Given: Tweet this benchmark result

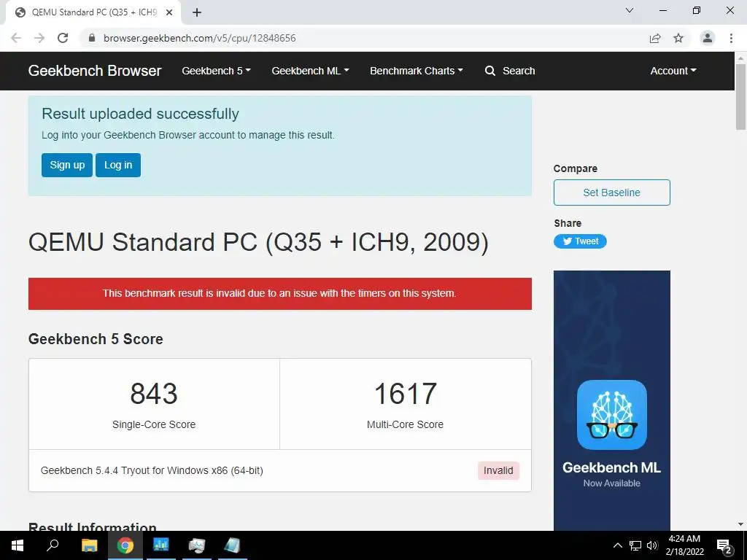Looking at the screenshot, I should pyautogui.click(x=580, y=241).
